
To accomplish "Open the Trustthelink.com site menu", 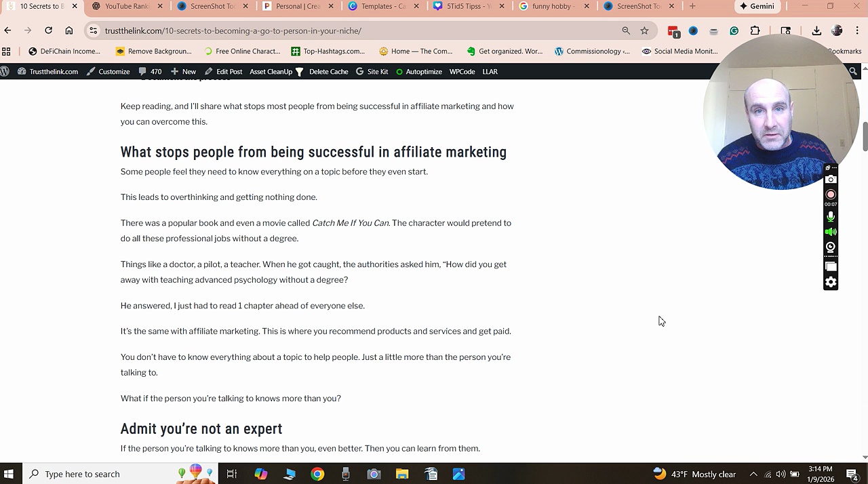I will (47, 71).
